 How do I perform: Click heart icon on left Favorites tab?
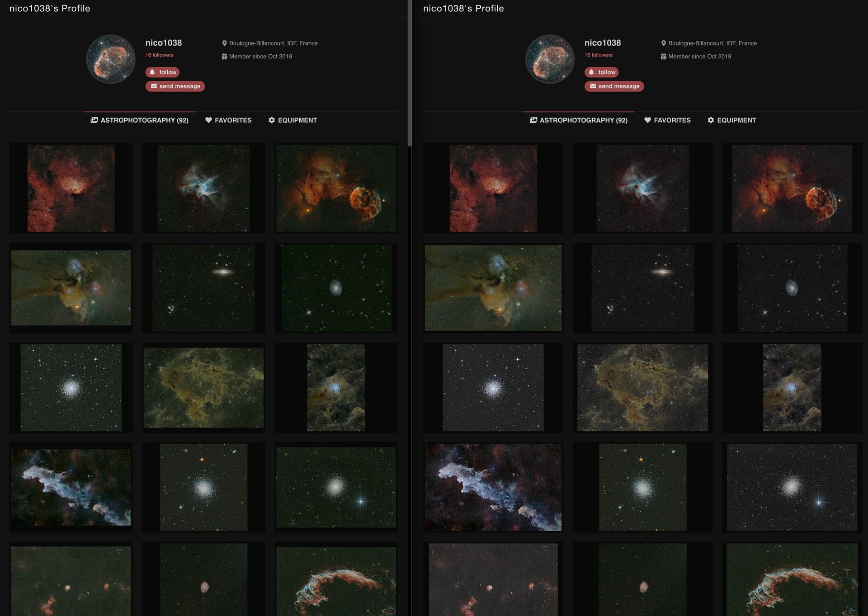[208, 120]
